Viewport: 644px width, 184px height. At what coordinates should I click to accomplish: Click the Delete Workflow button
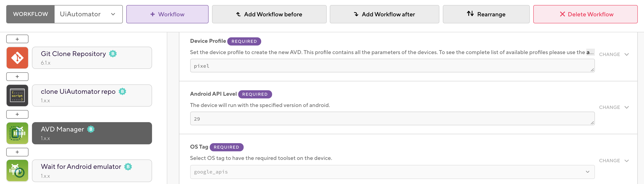[585, 14]
